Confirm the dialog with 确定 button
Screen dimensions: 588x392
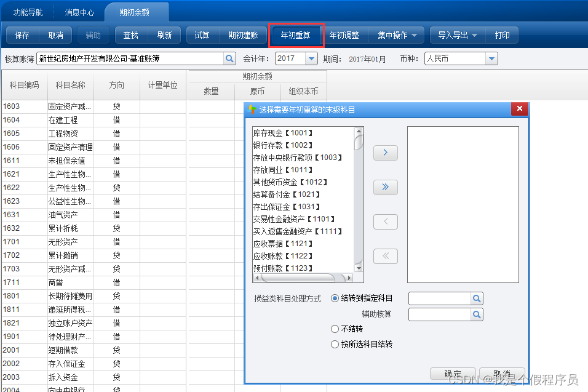[453, 374]
